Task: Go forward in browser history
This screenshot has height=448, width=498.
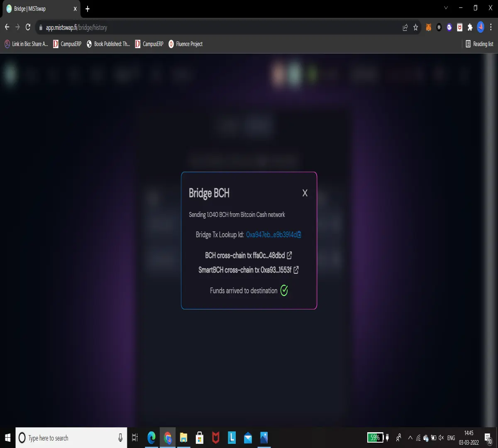Action: click(17, 27)
